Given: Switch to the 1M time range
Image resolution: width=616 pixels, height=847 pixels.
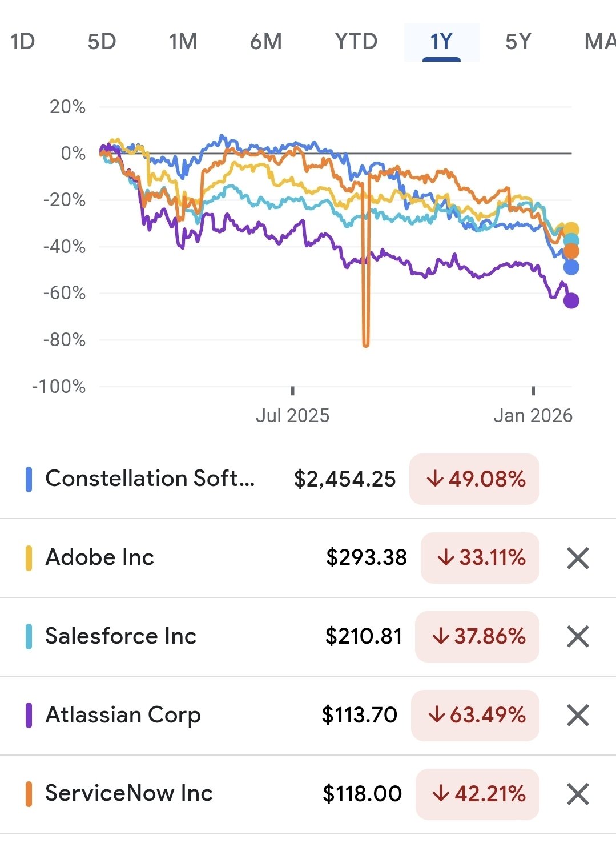Looking at the screenshot, I should [183, 42].
